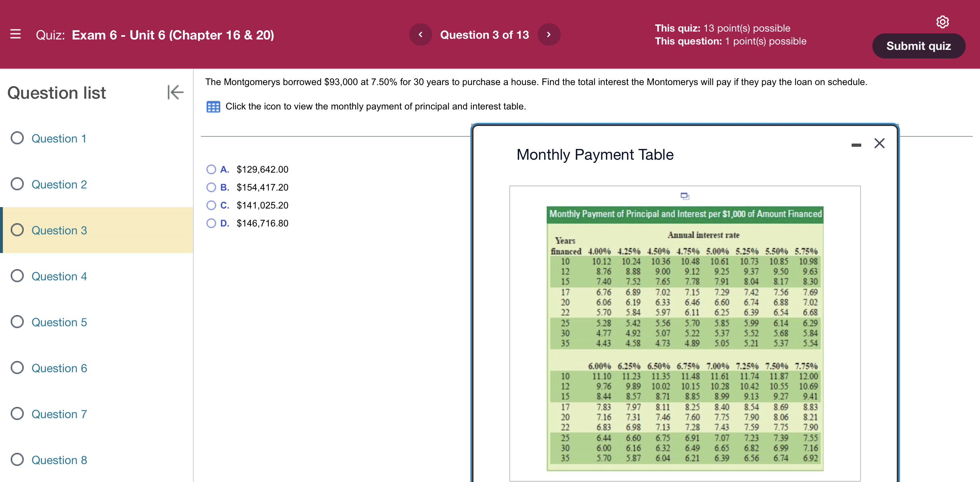Select answer D $146,716.80

tap(211, 223)
